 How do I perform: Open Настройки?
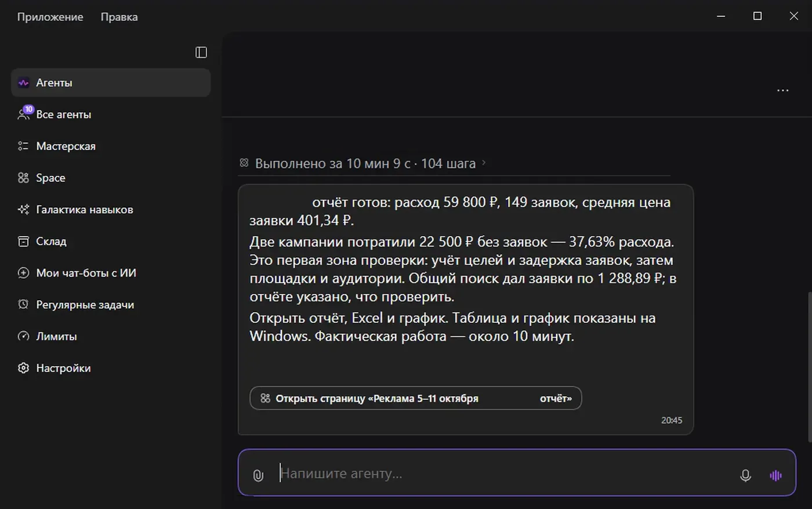coord(111,368)
